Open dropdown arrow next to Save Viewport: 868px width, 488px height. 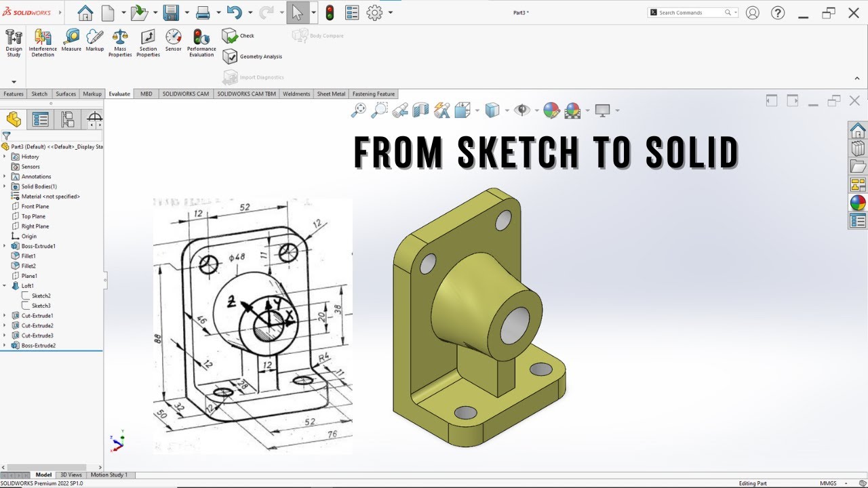[186, 12]
